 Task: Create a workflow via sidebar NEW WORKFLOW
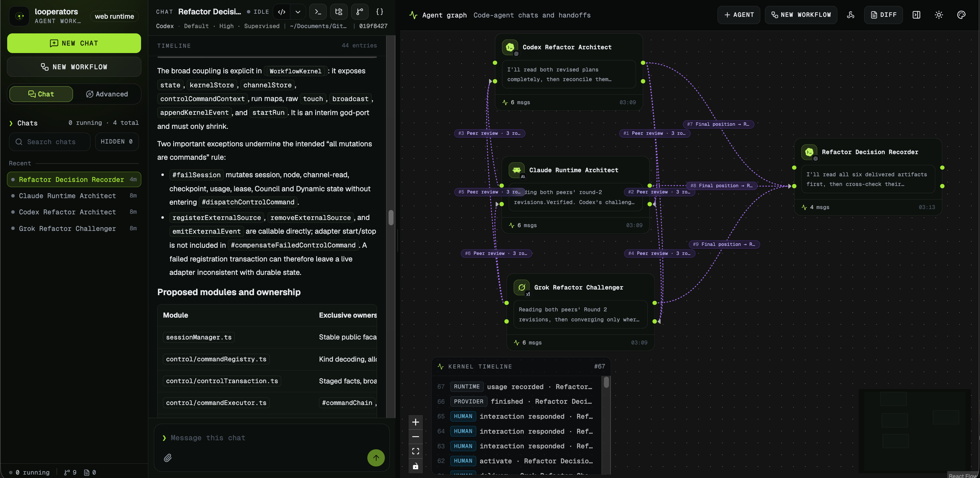point(74,67)
